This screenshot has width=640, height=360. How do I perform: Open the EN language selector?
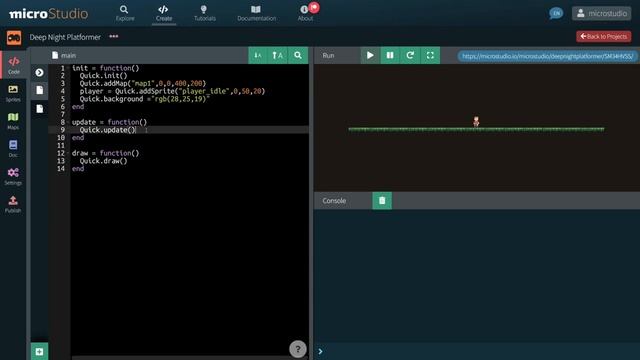click(x=556, y=13)
